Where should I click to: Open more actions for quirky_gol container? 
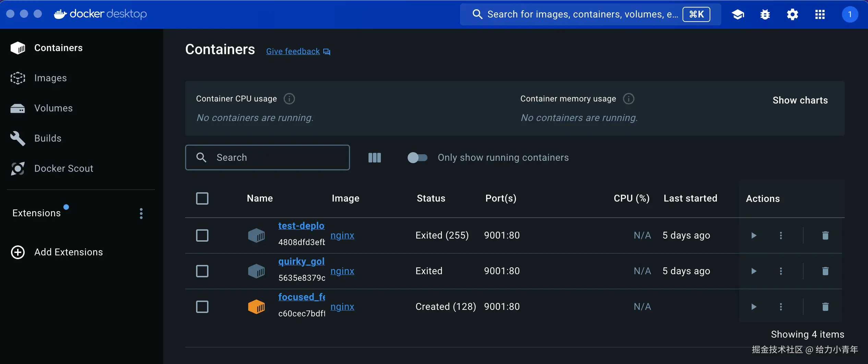point(781,271)
